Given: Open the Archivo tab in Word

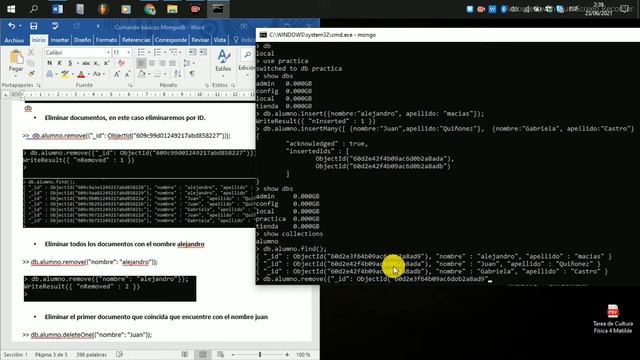Looking at the screenshot, I should coord(14,40).
